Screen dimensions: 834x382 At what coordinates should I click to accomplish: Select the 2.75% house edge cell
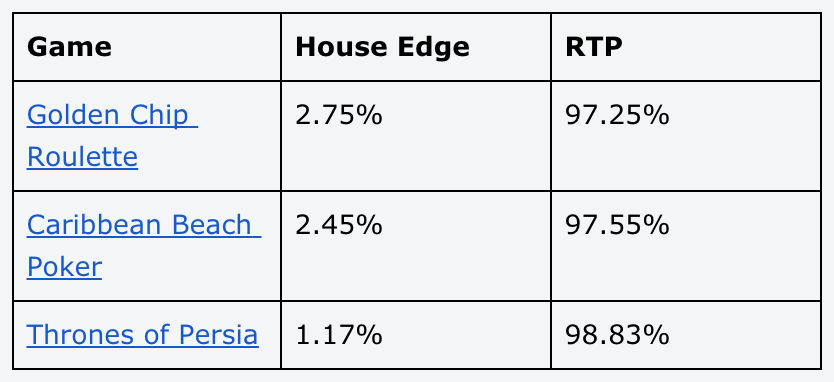click(416, 136)
